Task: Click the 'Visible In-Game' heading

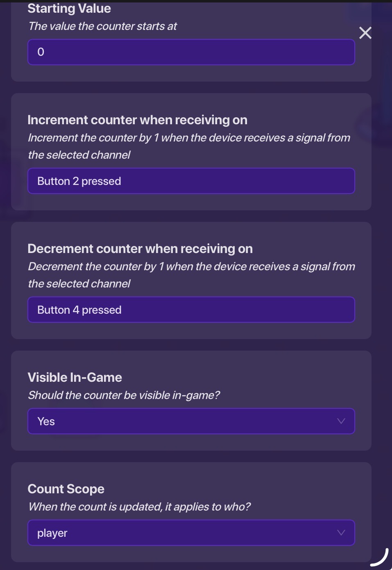Action: [75, 377]
